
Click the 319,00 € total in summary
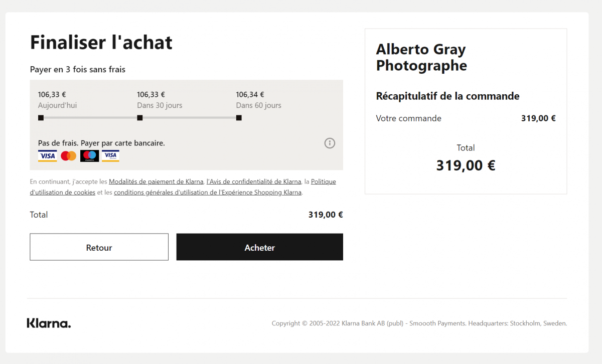[x=466, y=165]
